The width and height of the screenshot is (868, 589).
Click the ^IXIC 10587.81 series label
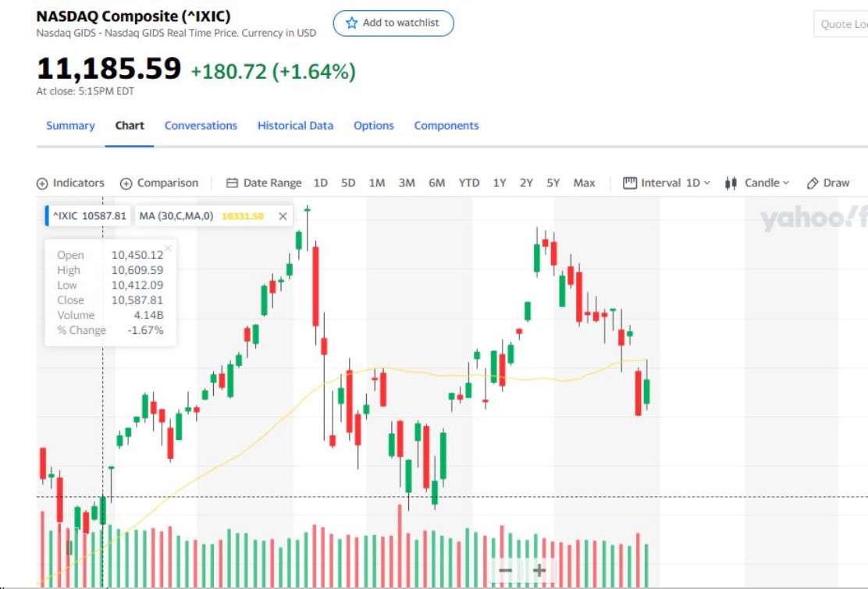(x=89, y=216)
